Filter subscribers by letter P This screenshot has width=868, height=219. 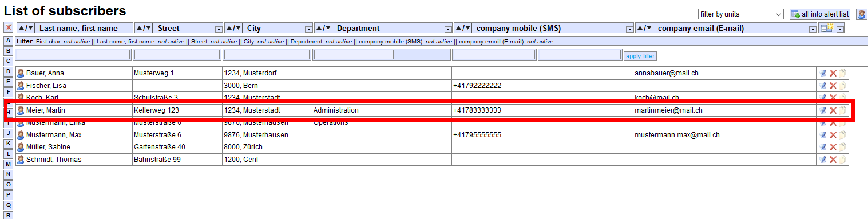(8, 194)
